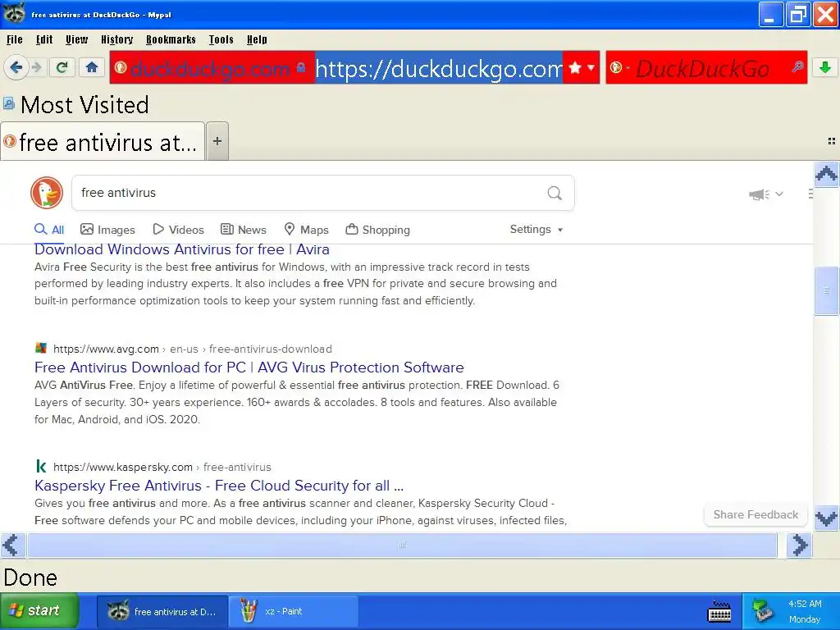Open the megaphone dropdown on the results page
The height and width of the screenshot is (630, 840).
pyautogui.click(x=766, y=194)
